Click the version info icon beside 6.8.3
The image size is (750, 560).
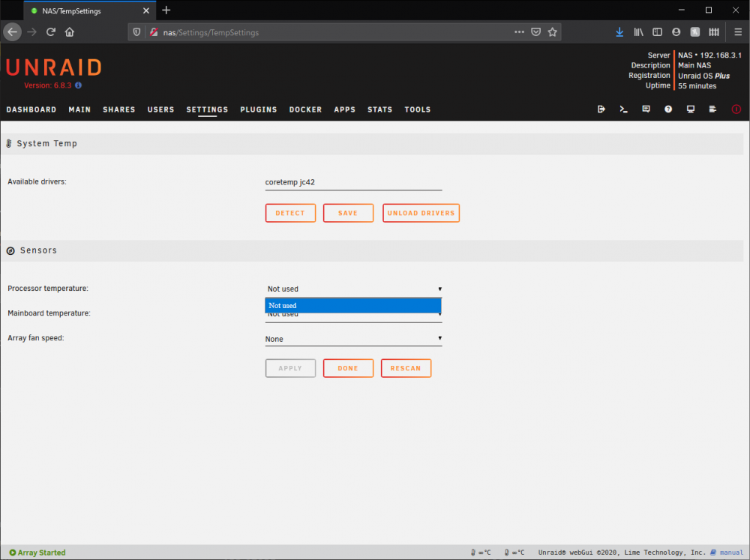[x=79, y=85]
